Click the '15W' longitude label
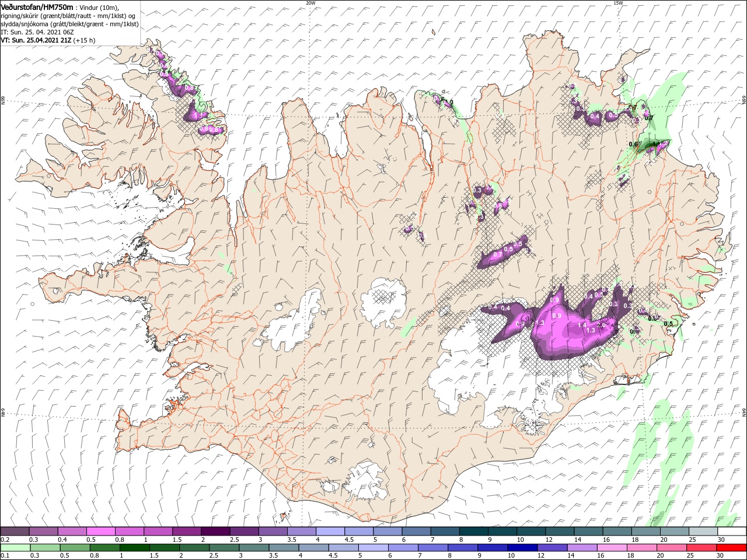 pos(617,3)
